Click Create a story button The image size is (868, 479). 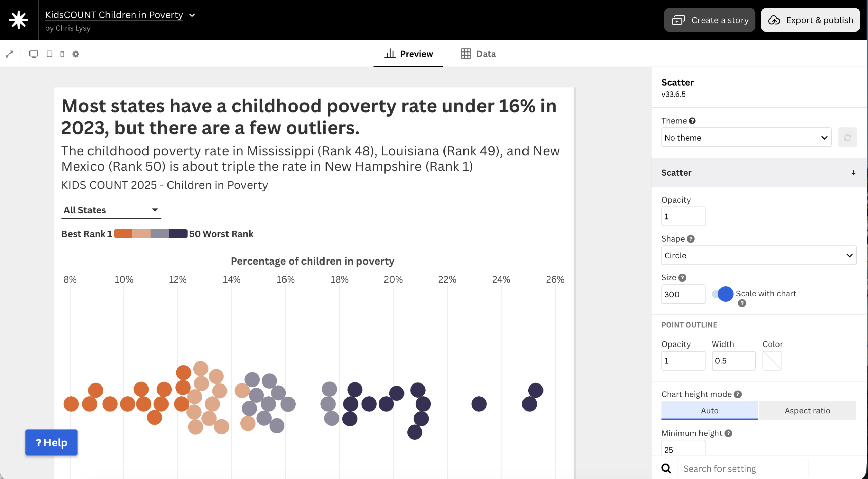(x=709, y=20)
